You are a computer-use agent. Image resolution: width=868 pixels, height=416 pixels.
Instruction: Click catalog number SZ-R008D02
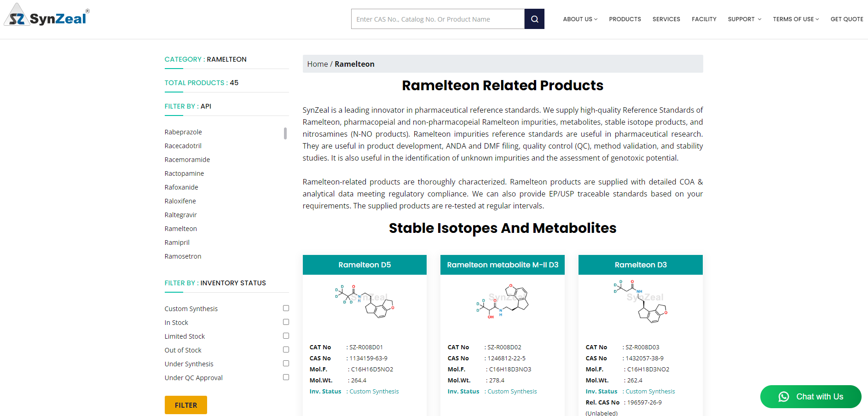(504, 347)
